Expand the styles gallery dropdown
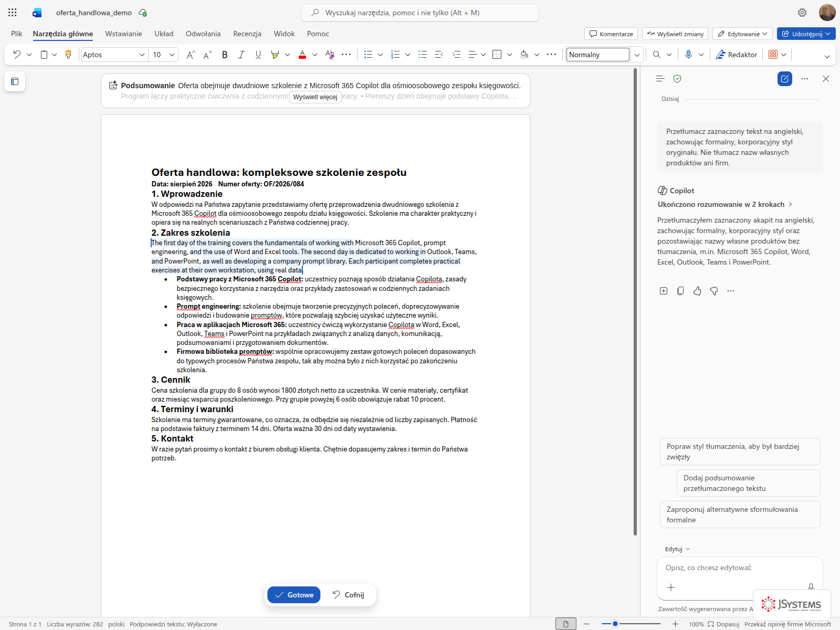Image resolution: width=840 pixels, height=630 pixels. click(637, 55)
